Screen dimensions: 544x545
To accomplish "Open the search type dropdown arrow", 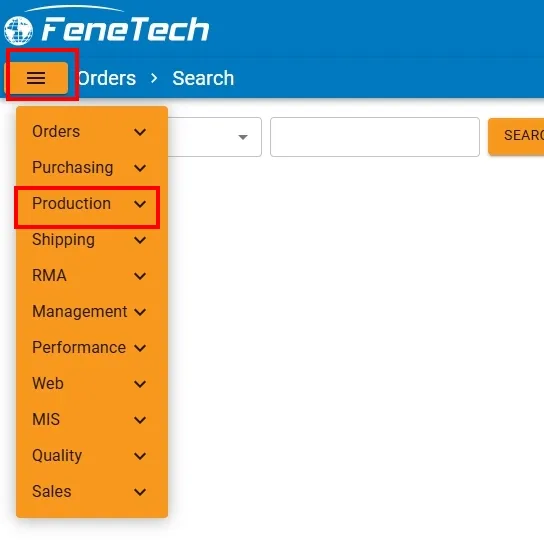I will pos(243,137).
